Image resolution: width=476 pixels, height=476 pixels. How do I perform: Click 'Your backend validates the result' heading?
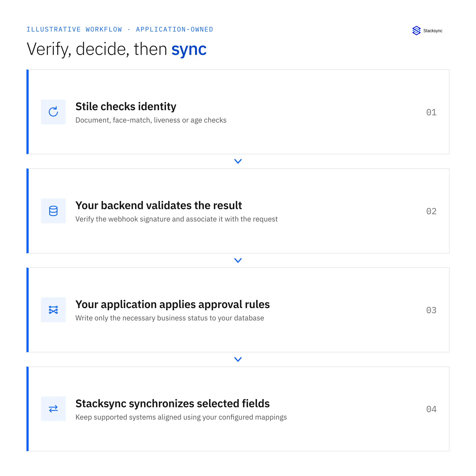click(159, 205)
